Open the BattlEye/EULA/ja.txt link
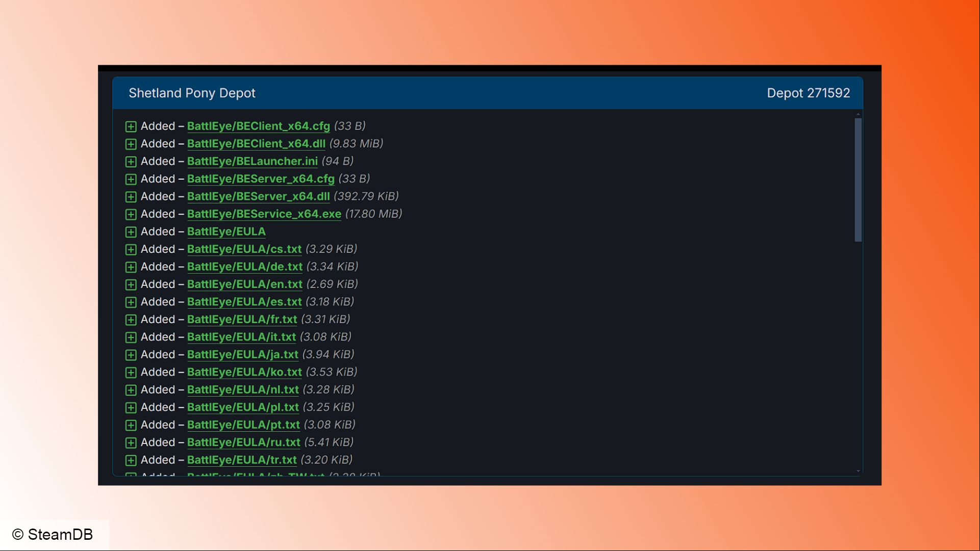 (242, 355)
